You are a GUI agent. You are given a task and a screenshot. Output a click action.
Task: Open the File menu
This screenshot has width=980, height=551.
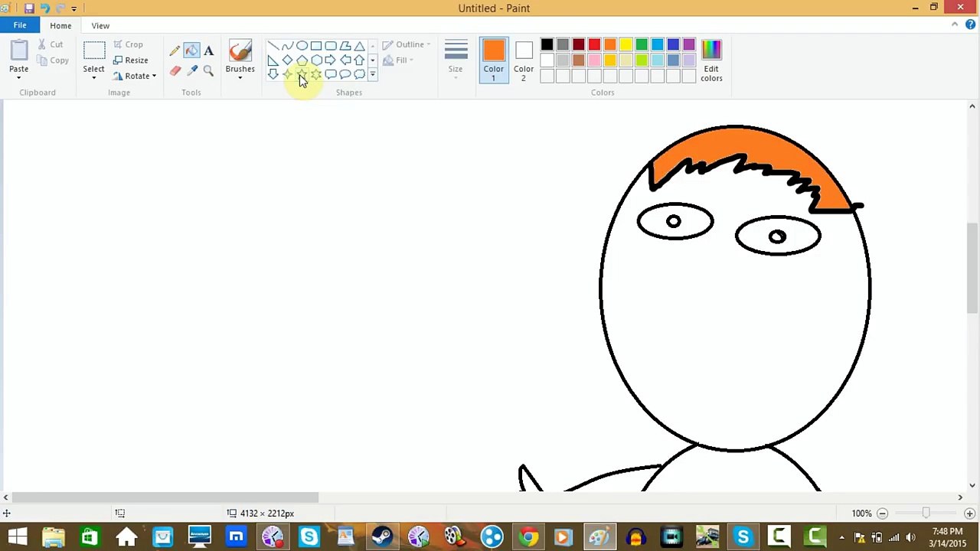(x=20, y=25)
